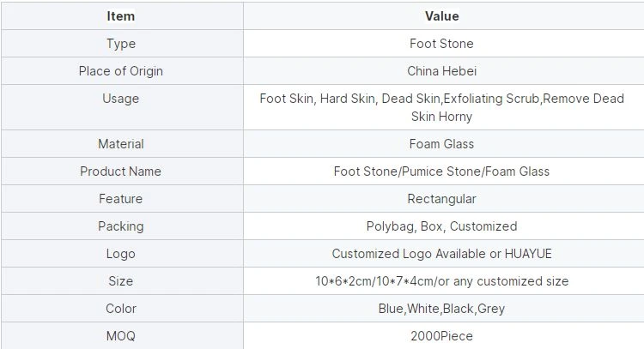The width and height of the screenshot is (644, 349).
Task: Click the 2000Piece MOQ value
Action: click(442, 336)
